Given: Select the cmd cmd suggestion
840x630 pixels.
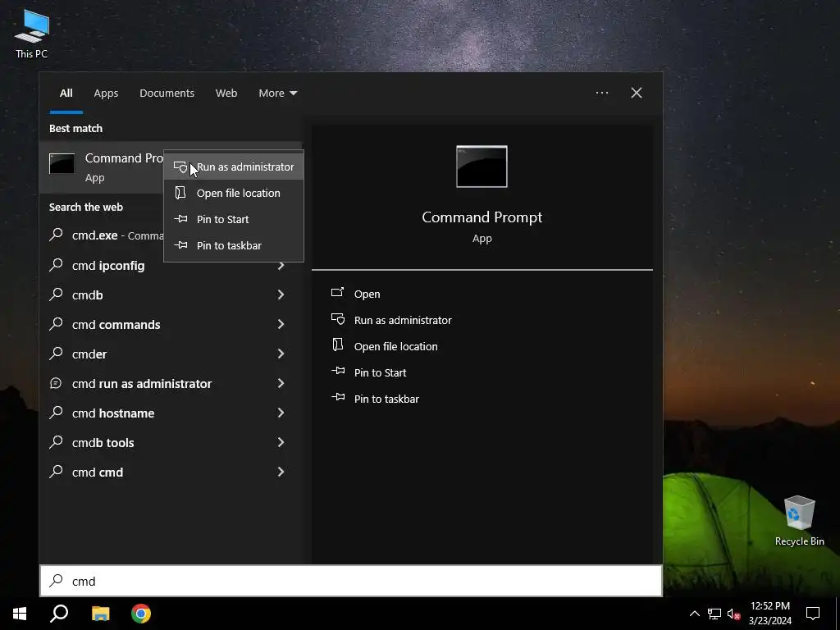Looking at the screenshot, I should point(171,472).
